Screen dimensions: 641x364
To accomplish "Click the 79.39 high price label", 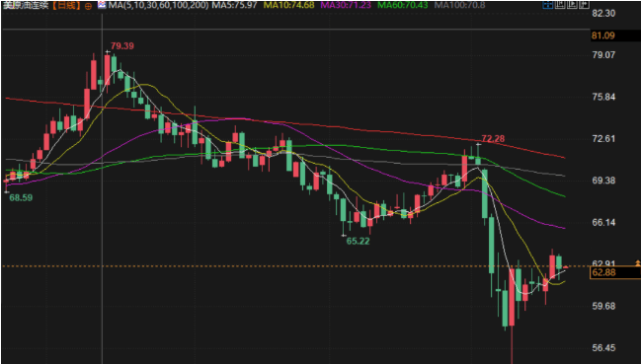I will click(x=122, y=46).
